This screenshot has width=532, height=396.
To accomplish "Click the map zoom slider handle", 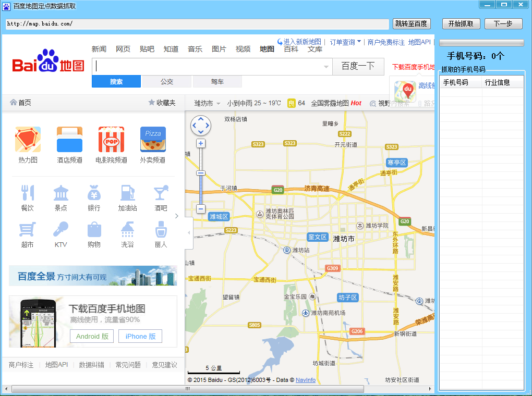I will click(201, 173).
